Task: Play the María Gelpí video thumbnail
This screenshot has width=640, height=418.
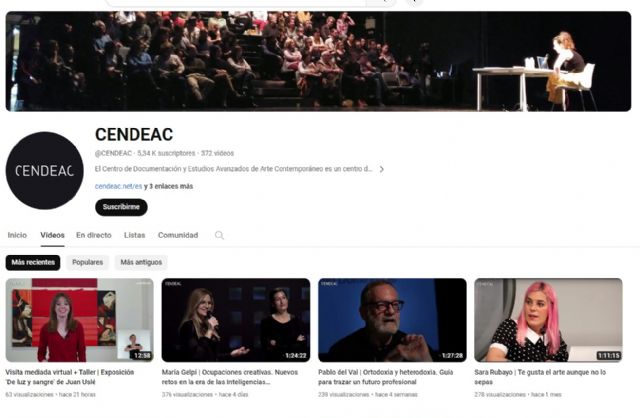Action: click(x=236, y=320)
